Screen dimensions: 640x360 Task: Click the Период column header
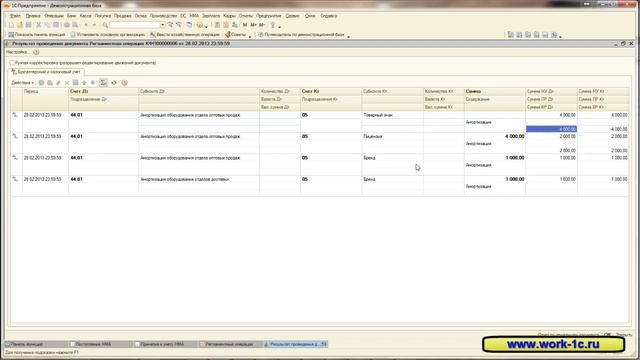tap(45, 91)
